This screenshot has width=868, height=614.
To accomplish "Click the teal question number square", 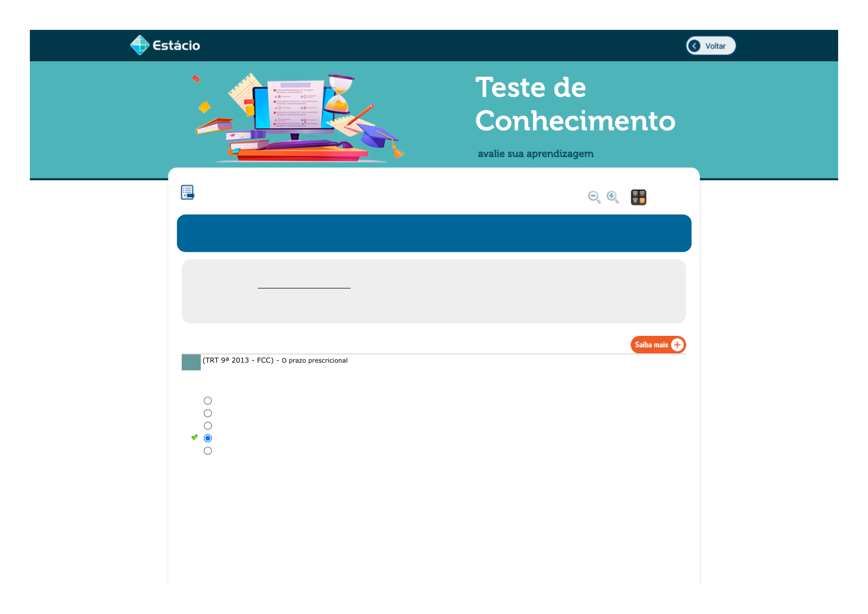I will point(191,362).
